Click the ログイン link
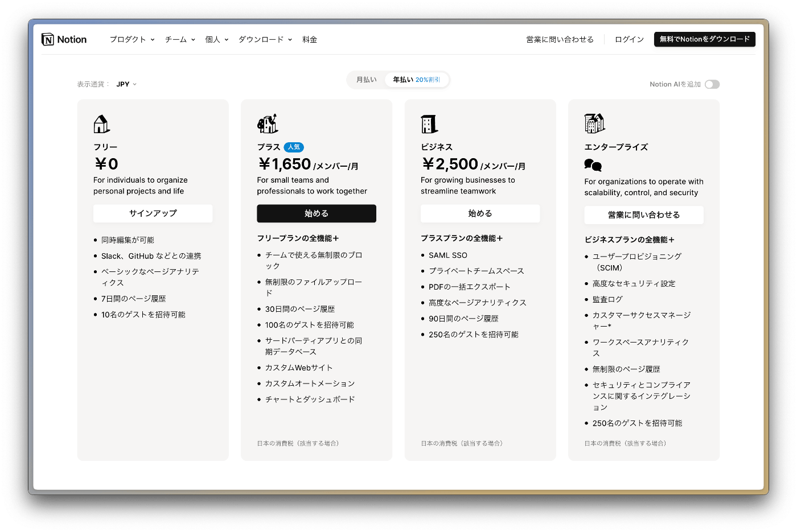This screenshot has width=797, height=532. tap(629, 39)
